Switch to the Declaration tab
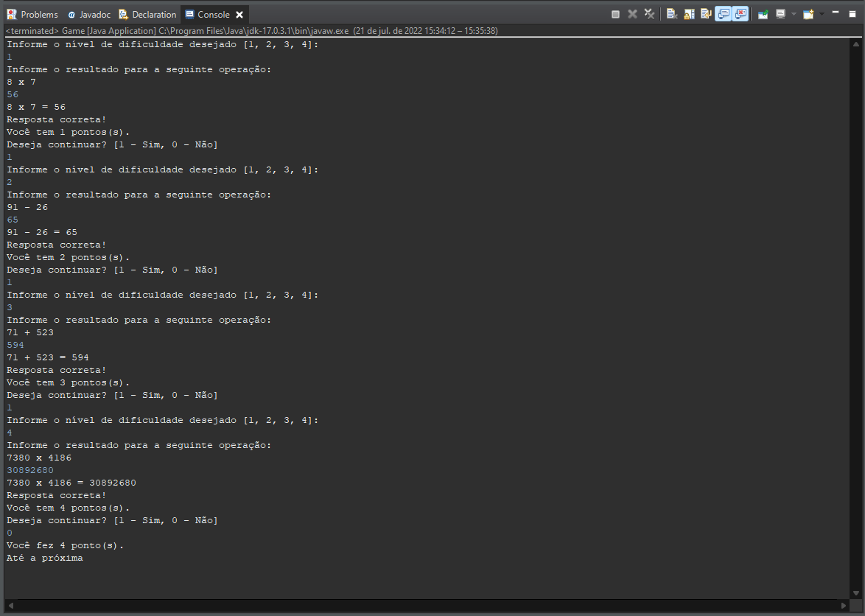This screenshot has height=616, width=865. coord(147,13)
